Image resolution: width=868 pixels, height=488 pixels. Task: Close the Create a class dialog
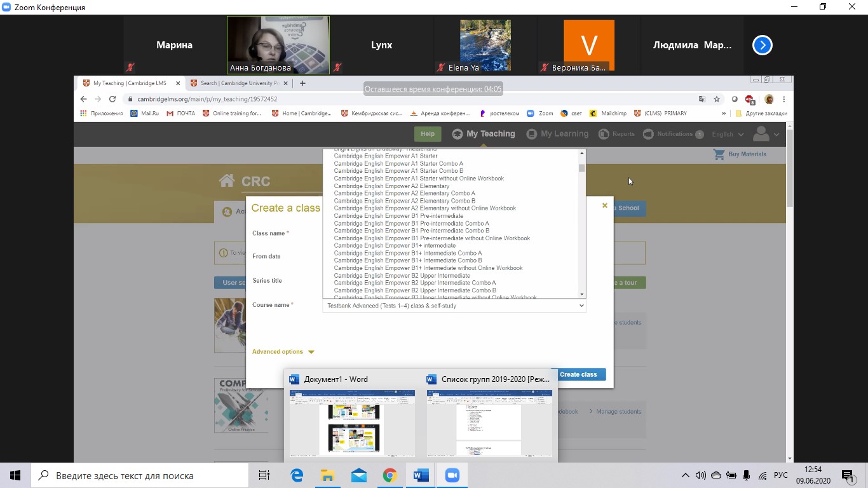605,205
